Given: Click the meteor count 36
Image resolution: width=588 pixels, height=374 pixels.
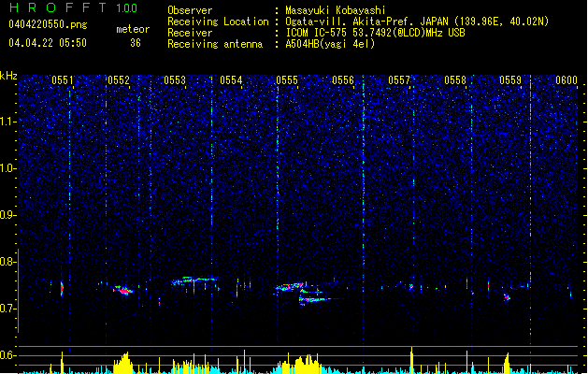Looking at the screenshot, I should click(x=136, y=43).
